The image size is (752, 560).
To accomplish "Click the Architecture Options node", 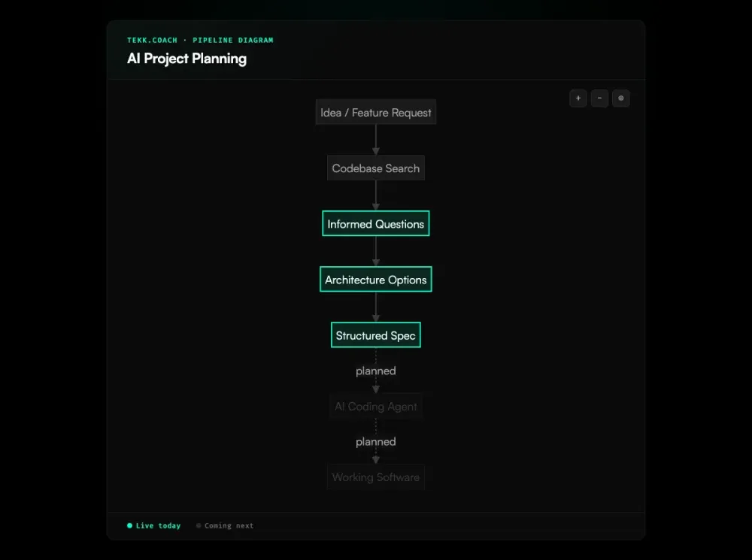I will [x=375, y=279].
